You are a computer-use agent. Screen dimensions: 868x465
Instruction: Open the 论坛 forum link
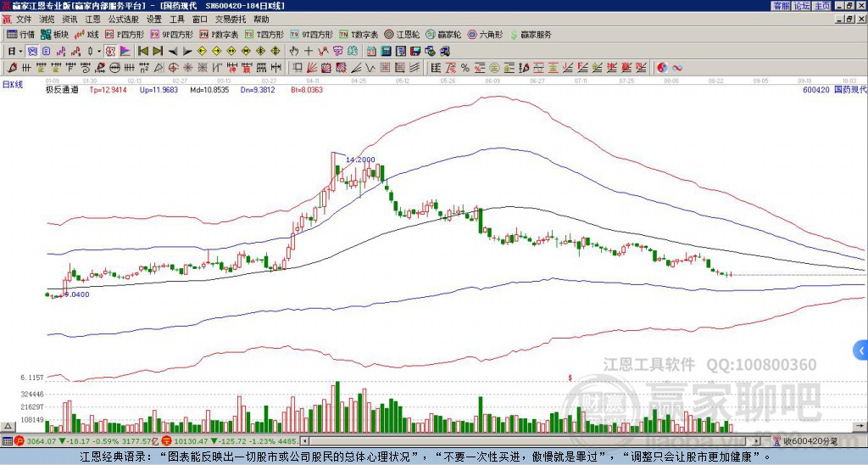pyautogui.click(x=802, y=6)
